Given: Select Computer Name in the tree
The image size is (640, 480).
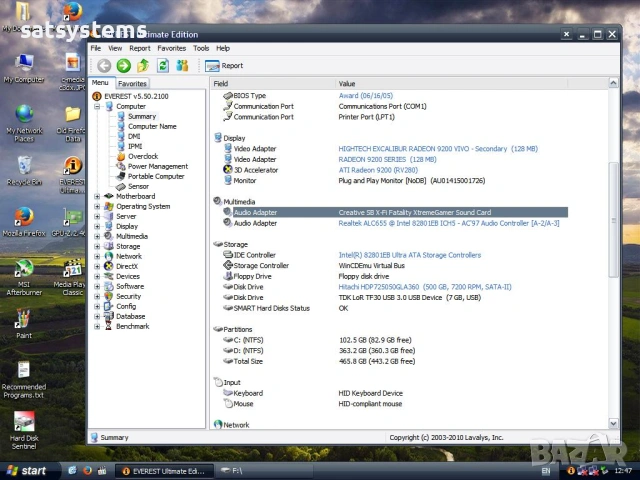Looking at the screenshot, I should [x=152, y=126].
